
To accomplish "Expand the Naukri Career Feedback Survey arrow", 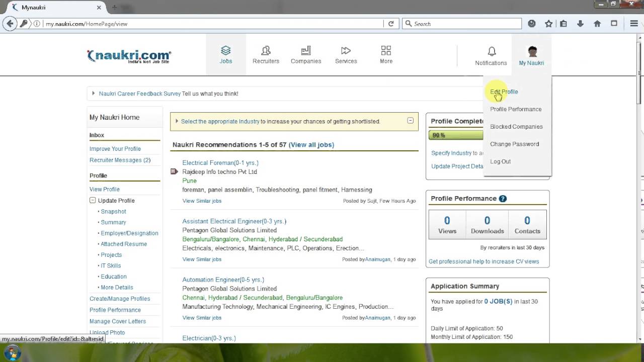I will coord(93,94).
